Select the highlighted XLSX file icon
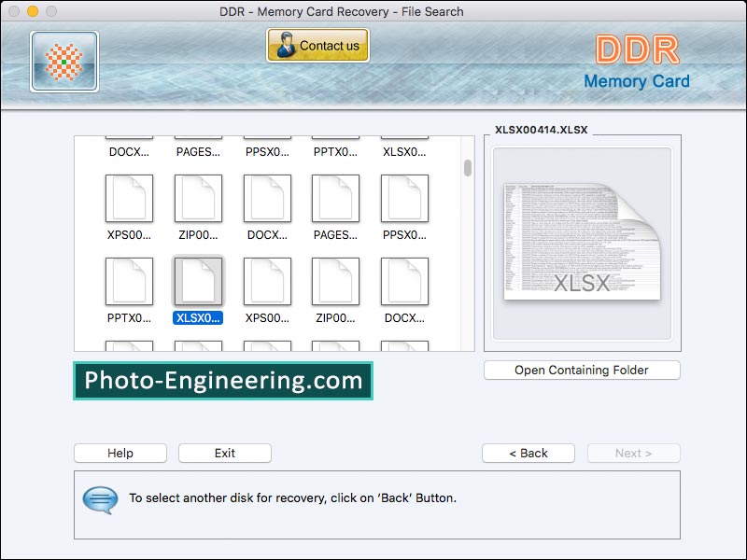The image size is (747, 560). point(198,282)
